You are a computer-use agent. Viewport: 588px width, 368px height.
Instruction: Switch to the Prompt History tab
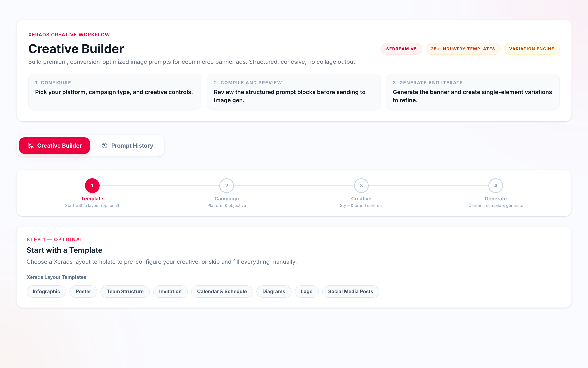127,146
